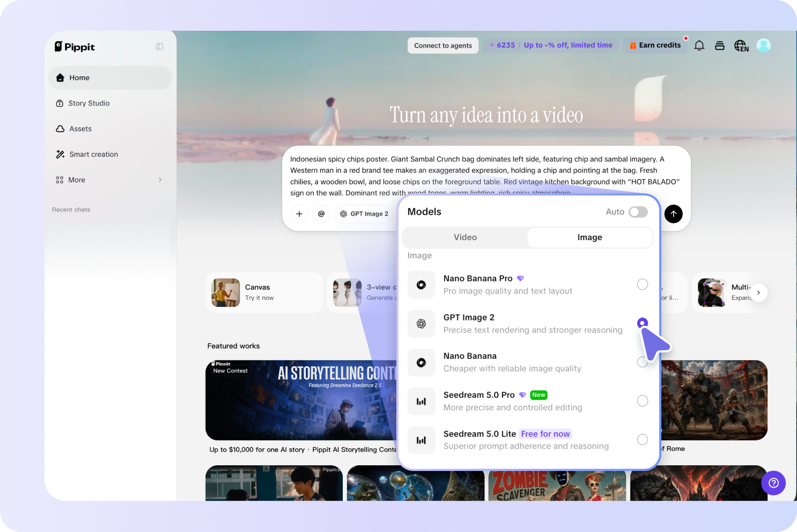
Task: Click the Free for now badge
Action: (545, 434)
